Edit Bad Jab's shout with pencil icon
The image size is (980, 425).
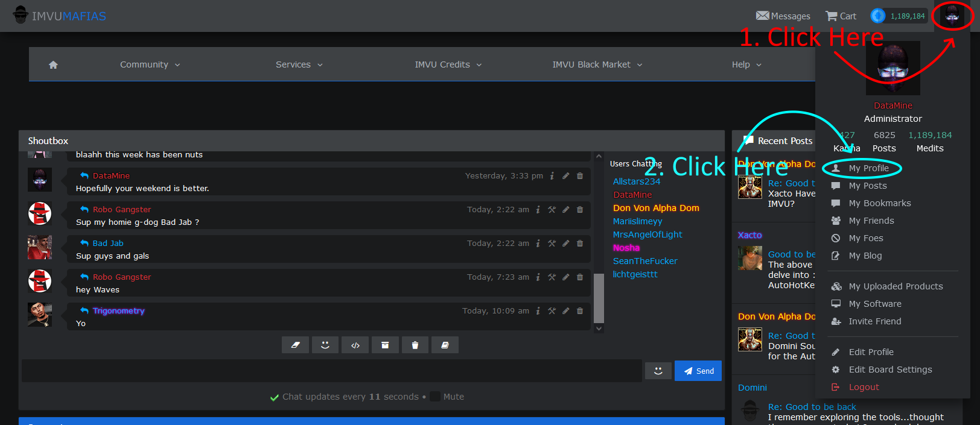pyautogui.click(x=566, y=244)
